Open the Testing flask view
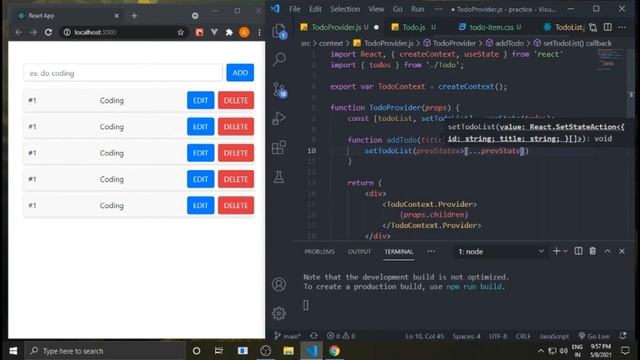This screenshot has width=640, height=360. tap(279, 177)
